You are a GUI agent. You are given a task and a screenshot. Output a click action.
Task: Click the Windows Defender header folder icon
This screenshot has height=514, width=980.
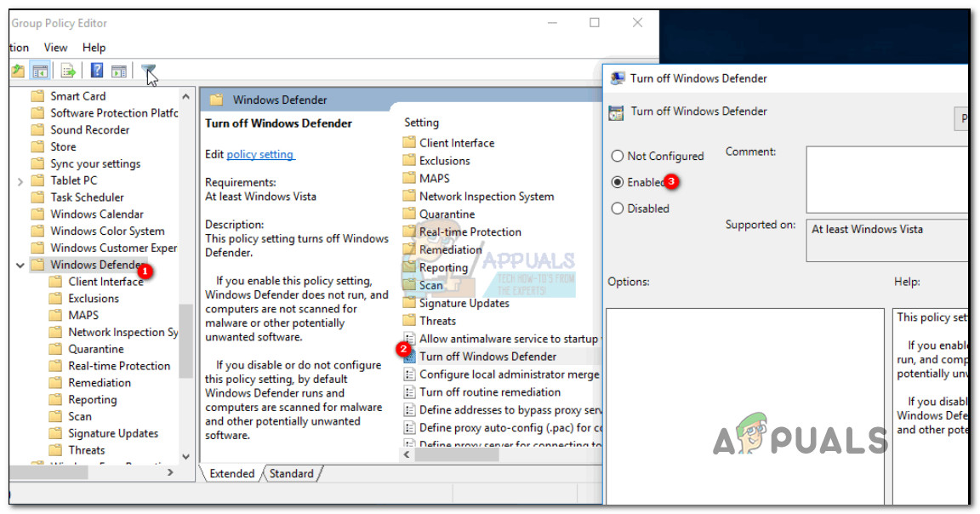(217, 100)
